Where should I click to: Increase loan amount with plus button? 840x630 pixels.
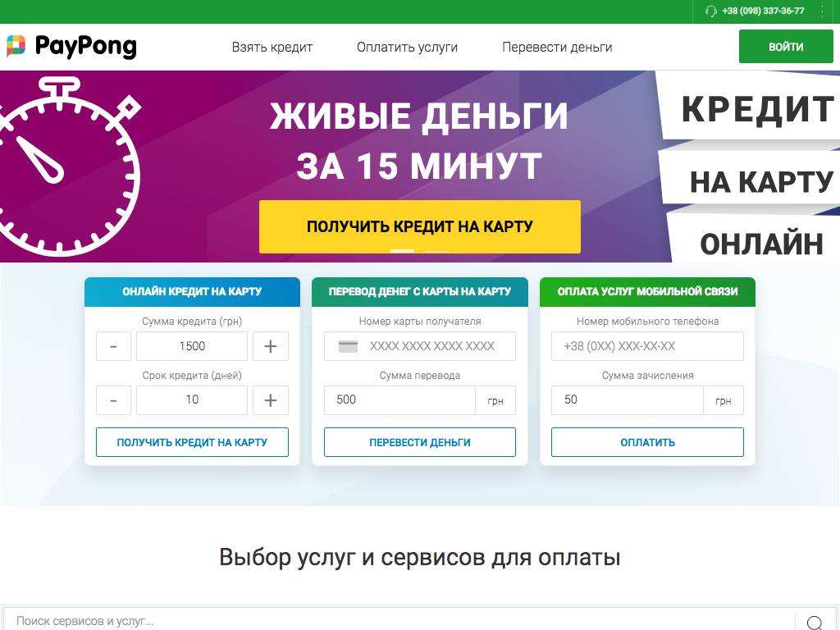pyautogui.click(x=270, y=346)
